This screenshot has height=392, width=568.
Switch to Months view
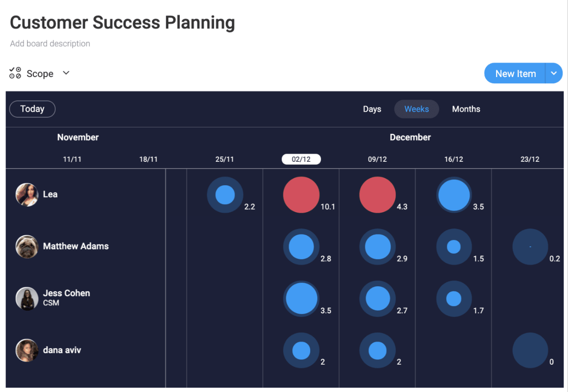466,109
